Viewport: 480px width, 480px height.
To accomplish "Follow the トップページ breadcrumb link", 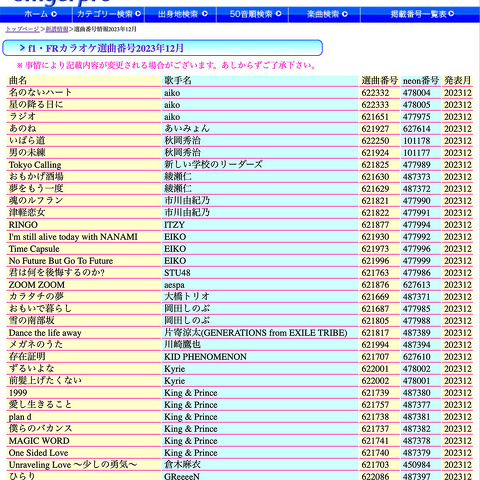I will click(22, 29).
